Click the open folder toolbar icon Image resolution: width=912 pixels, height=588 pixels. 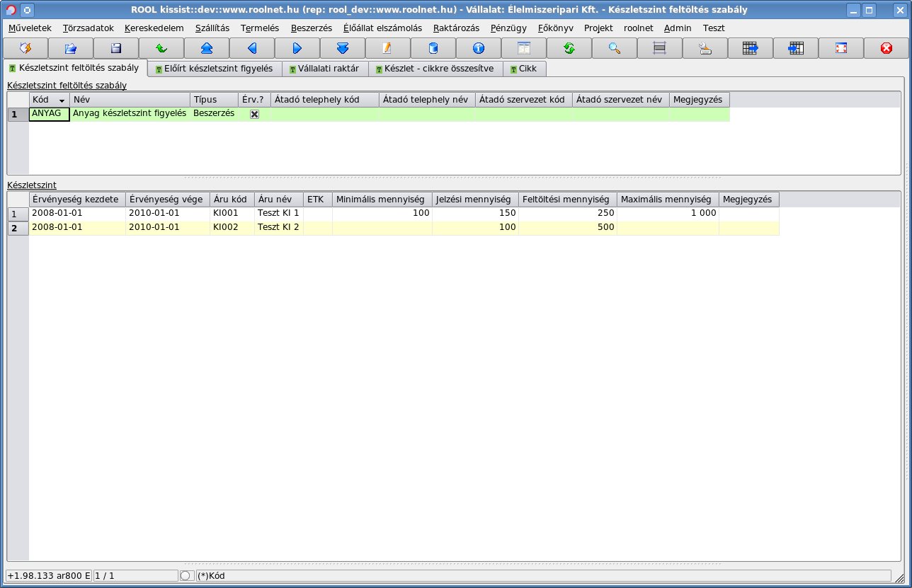point(71,48)
